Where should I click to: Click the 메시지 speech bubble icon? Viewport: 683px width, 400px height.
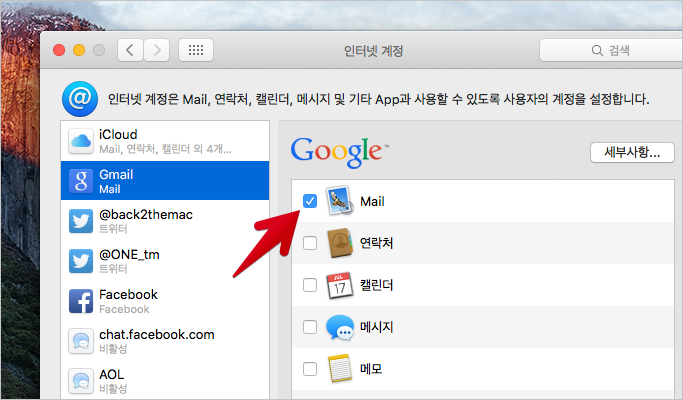click(x=340, y=327)
